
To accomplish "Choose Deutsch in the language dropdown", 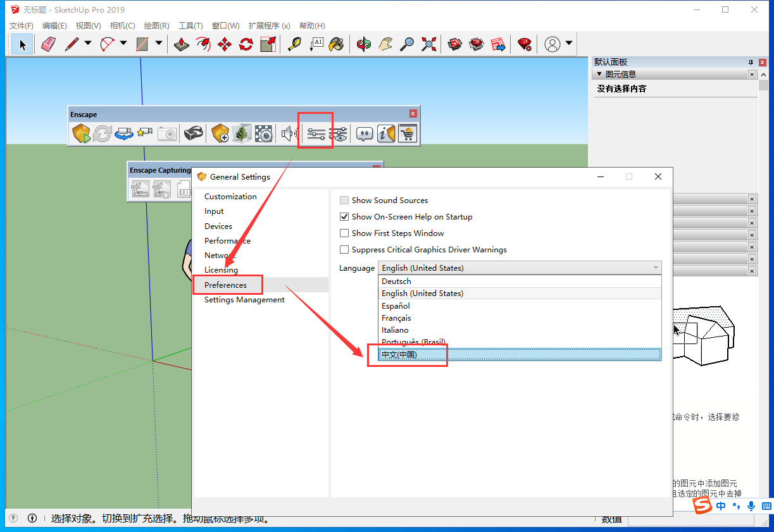I will pos(396,281).
